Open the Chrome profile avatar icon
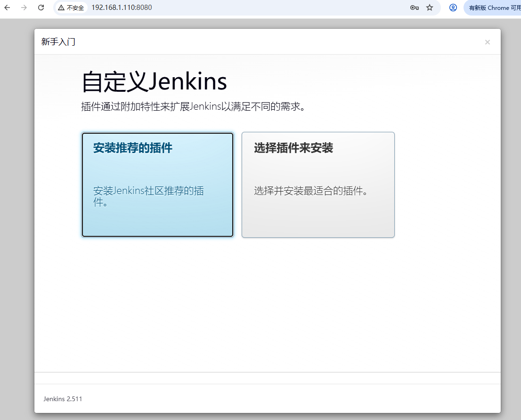Screen dimensions: 521x420 pos(453,8)
